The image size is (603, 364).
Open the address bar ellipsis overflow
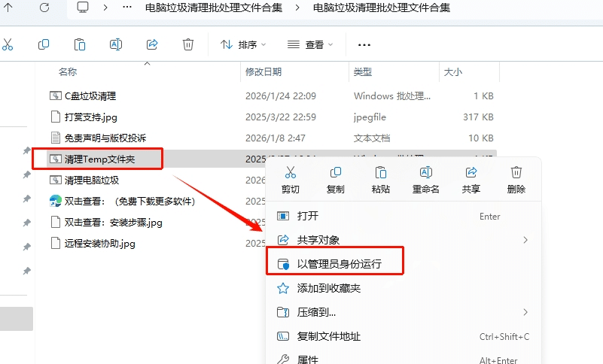(x=127, y=8)
